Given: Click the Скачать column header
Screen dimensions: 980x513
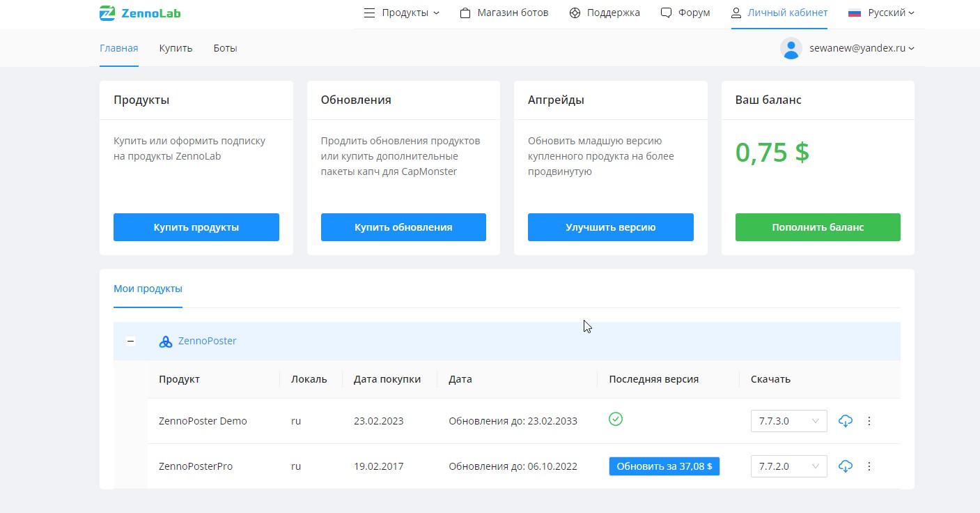Looking at the screenshot, I should pos(770,379).
